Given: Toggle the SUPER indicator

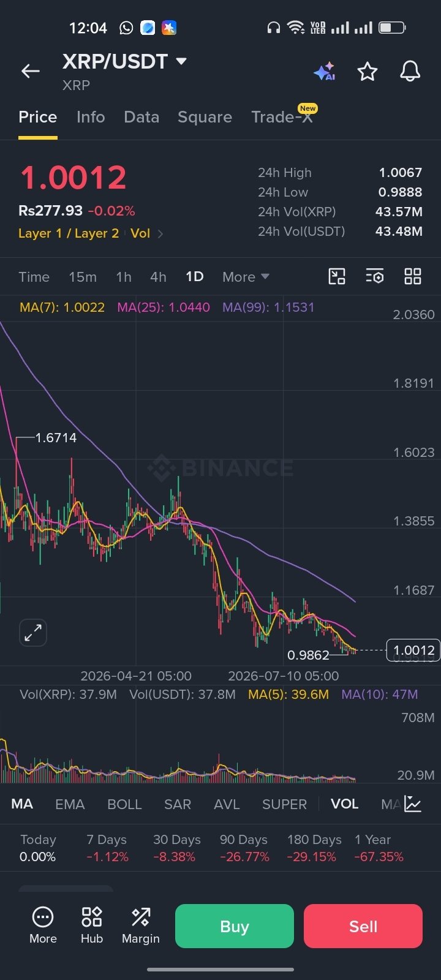Looking at the screenshot, I should click(x=284, y=804).
